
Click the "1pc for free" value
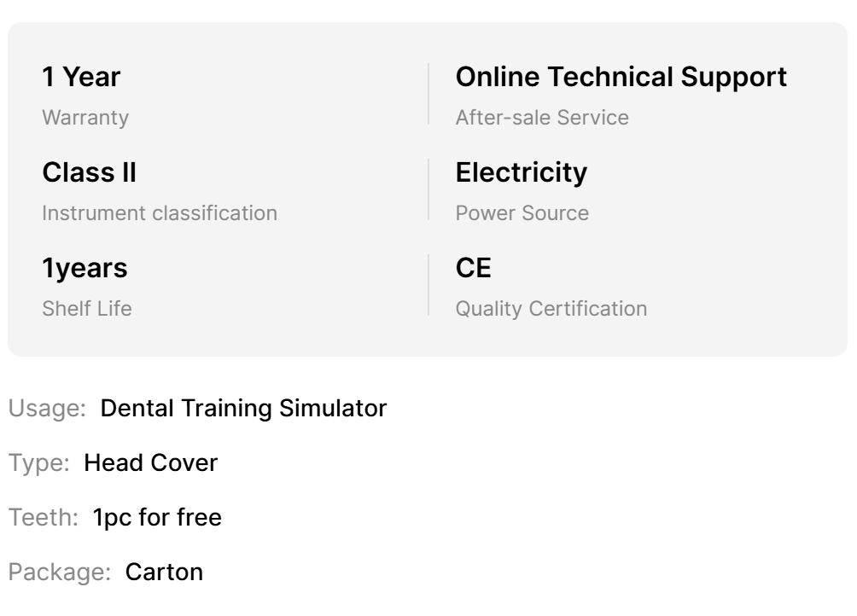tap(157, 517)
